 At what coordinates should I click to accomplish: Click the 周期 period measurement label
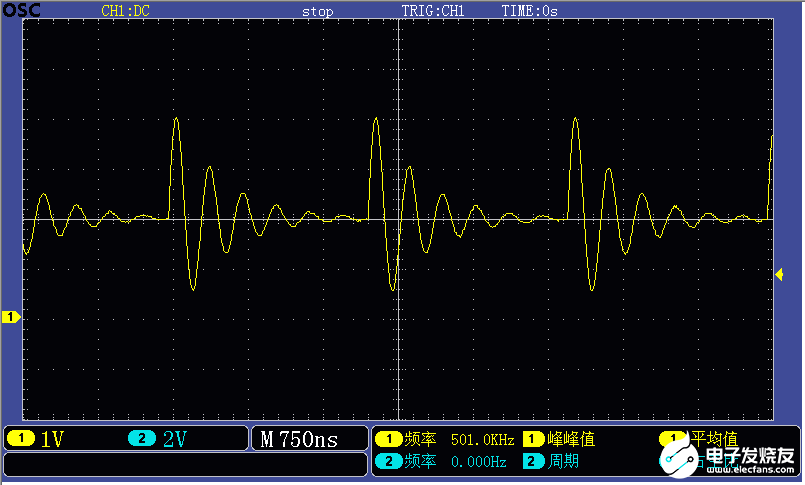(x=563, y=461)
